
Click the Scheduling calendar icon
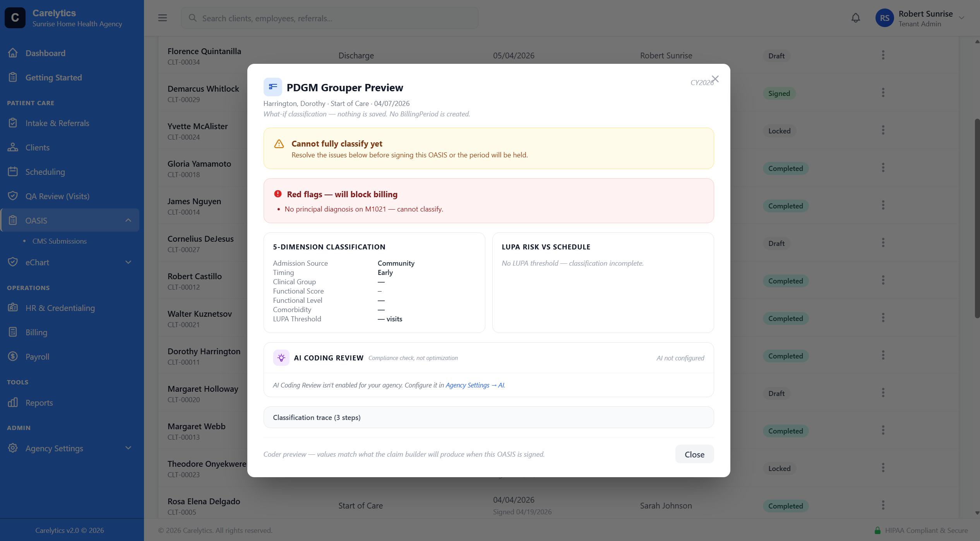click(x=13, y=172)
